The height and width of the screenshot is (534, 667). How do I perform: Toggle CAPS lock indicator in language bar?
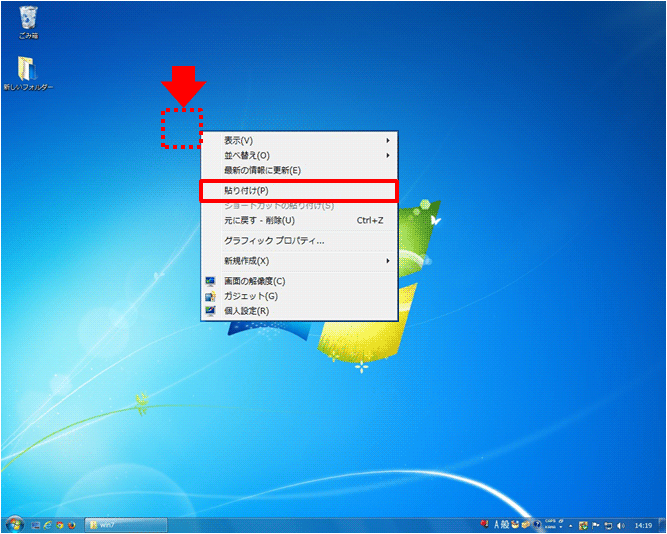click(550, 521)
